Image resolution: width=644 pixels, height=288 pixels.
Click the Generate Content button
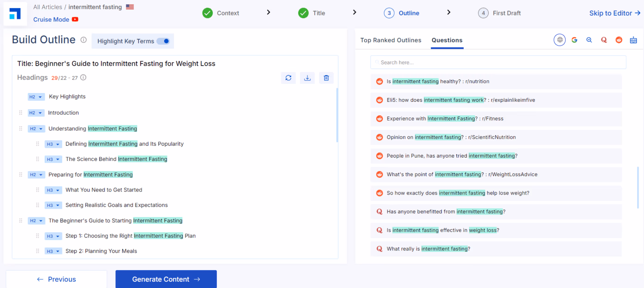click(166, 279)
